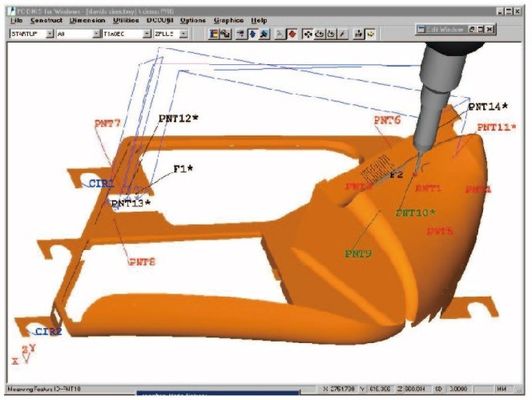Click the probe toolbar icon before blue diamond
Screen dimensions: 532x400
point(242,34)
